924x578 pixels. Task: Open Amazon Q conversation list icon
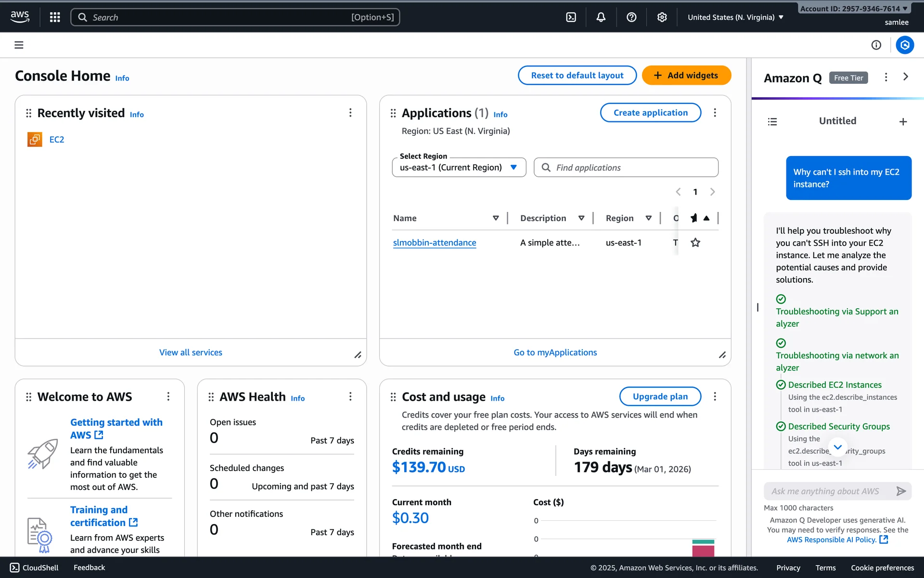pyautogui.click(x=772, y=122)
